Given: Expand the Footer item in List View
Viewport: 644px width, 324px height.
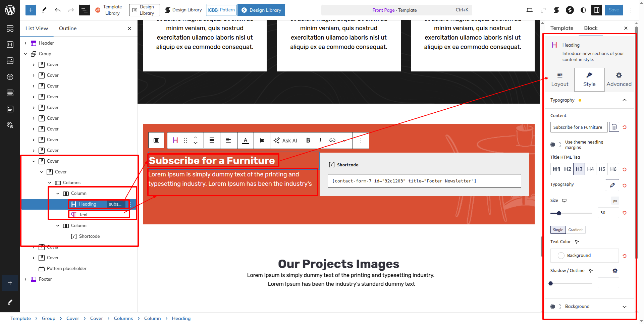Looking at the screenshot, I should tap(25, 279).
